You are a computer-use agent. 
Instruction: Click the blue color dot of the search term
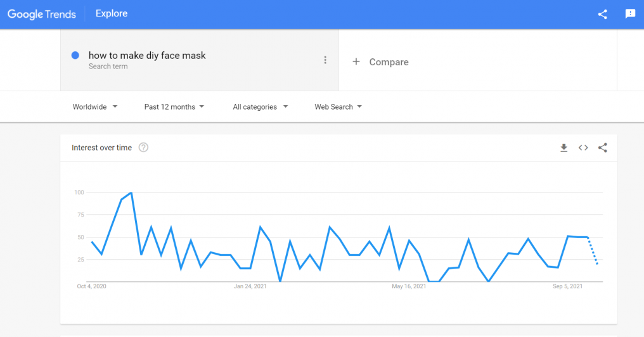[75, 55]
